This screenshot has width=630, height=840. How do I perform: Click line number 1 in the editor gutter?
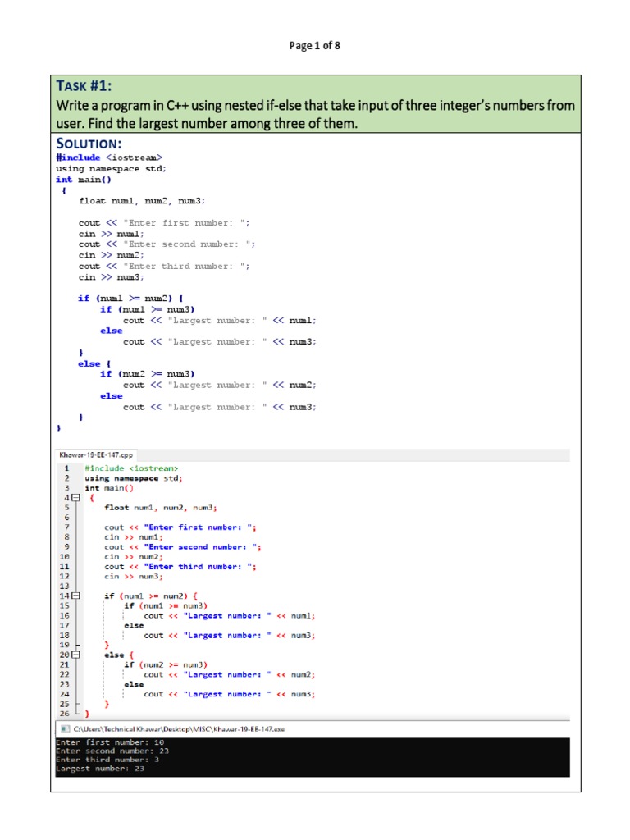(66, 468)
